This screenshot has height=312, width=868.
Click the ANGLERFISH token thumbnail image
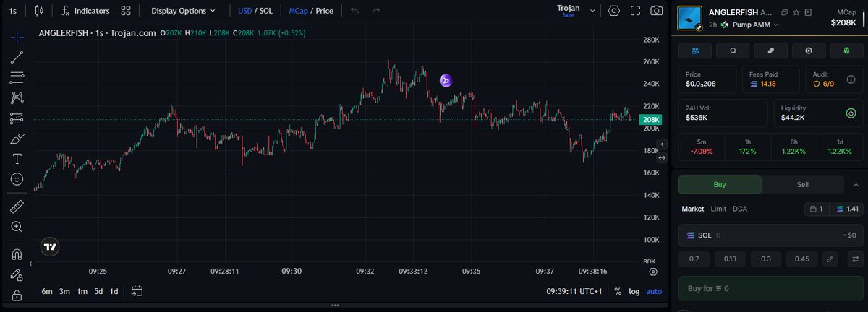[x=690, y=18]
